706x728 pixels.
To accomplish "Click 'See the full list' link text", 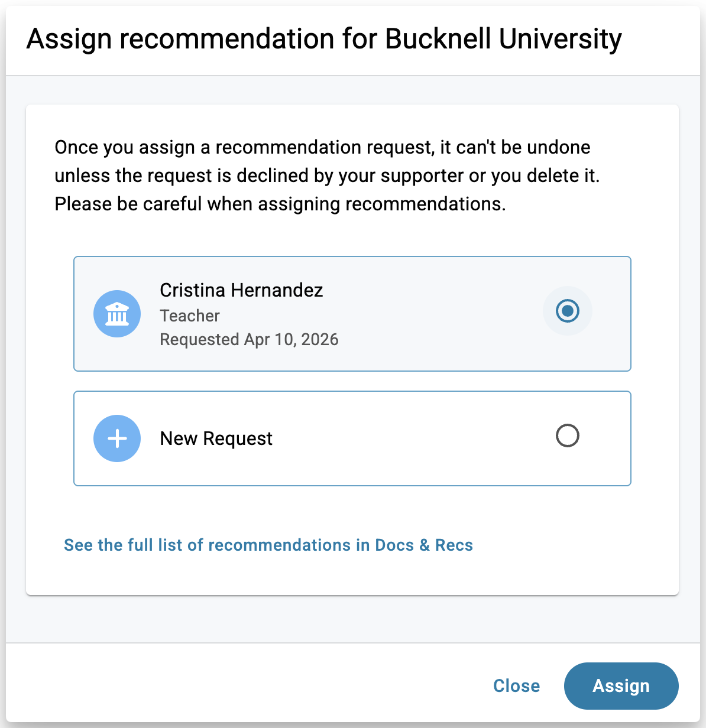I will coord(123,545).
